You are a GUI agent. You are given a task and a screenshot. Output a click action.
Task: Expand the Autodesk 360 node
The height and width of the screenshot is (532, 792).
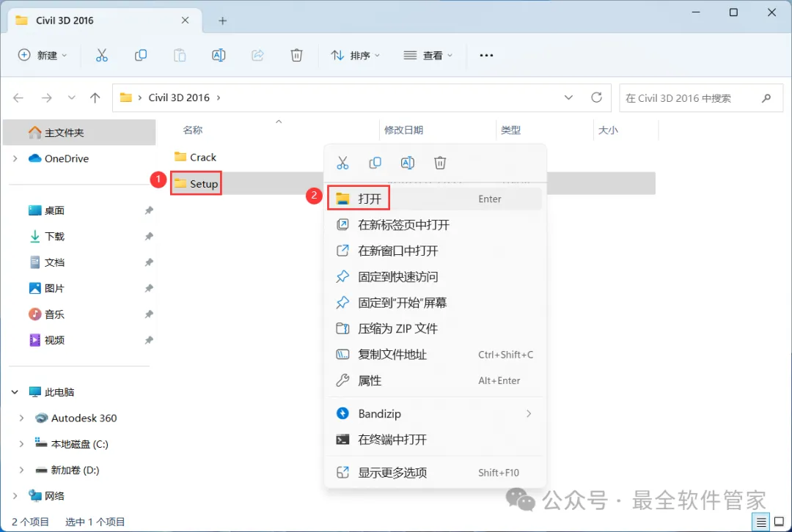click(21, 418)
